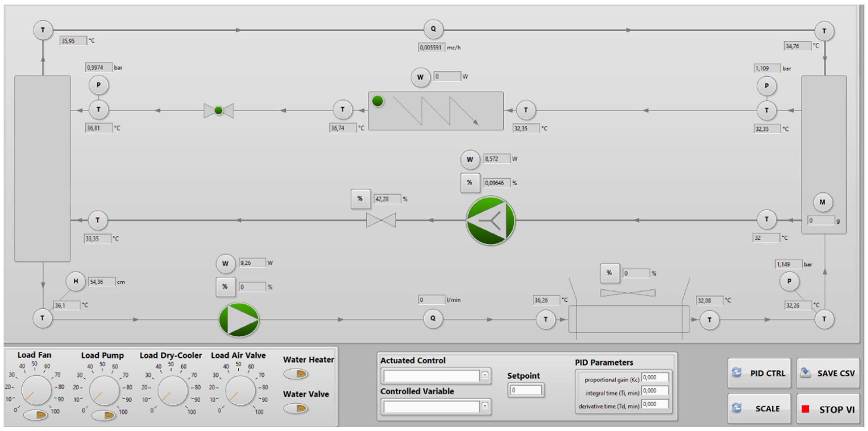Open the Actuated Control dropdown

click(x=484, y=375)
